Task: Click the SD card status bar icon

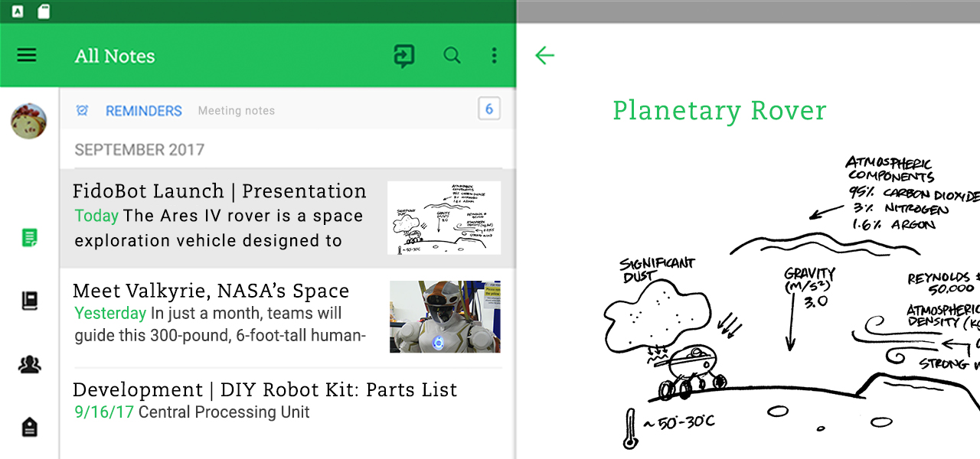Action: point(44,11)
